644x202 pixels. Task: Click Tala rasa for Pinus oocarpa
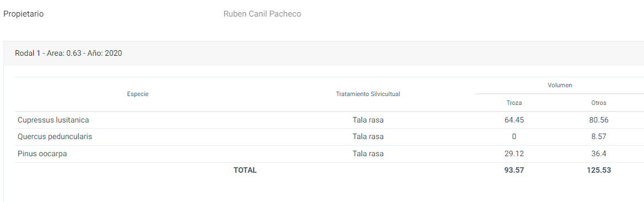[368, 154]
